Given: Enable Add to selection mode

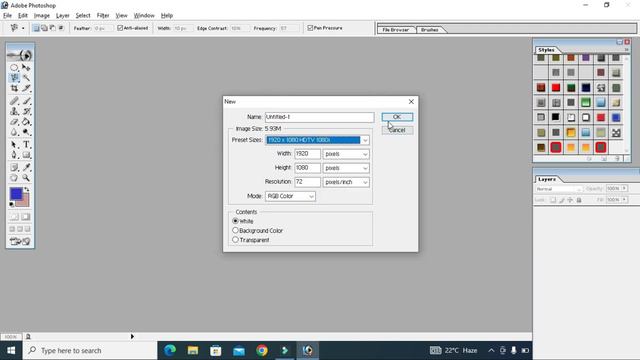Looking at the screenshot, I should coord(44,28).
